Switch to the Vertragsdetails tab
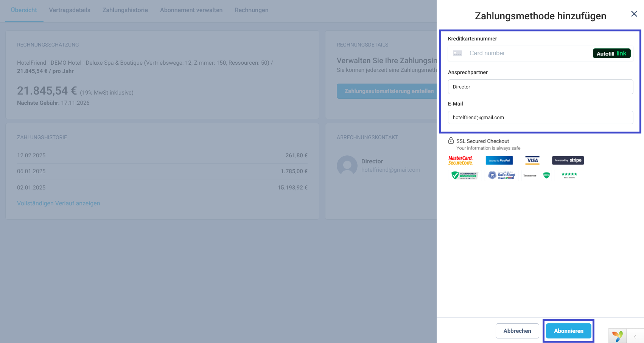The height and width of the screenshot is (343, 644). tap(70, 10)
